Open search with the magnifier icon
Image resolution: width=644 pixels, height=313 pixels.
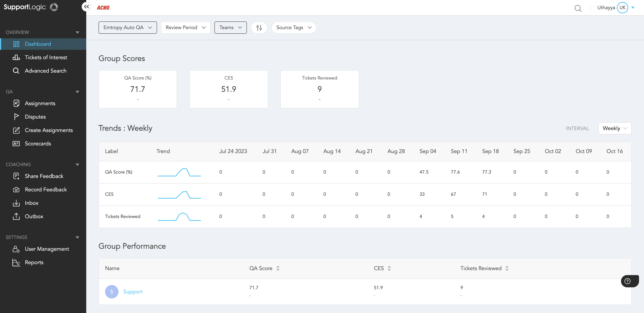point(578,8)
